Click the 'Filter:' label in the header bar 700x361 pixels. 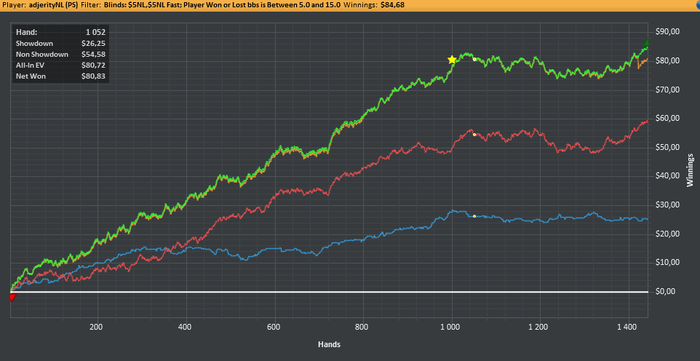(x=91, y=6)
